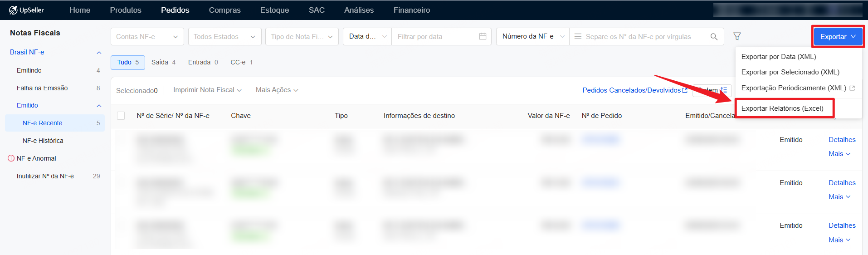The height and width of the screenshot is (255, 868).
Task: Expand Mais for the first invoice
Action: 839,154
